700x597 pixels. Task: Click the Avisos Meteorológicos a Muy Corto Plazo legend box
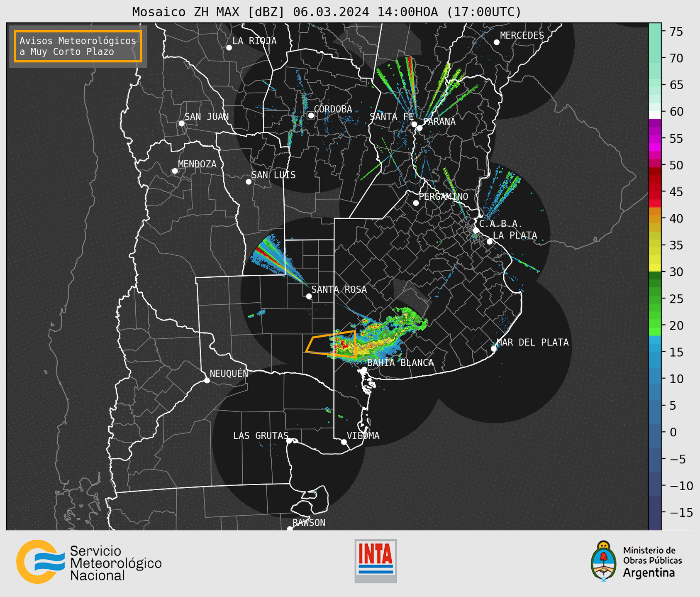(78, 46)
